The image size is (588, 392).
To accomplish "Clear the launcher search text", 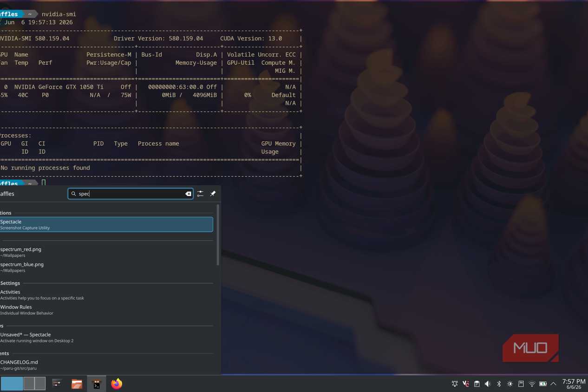I will (188, 194).
